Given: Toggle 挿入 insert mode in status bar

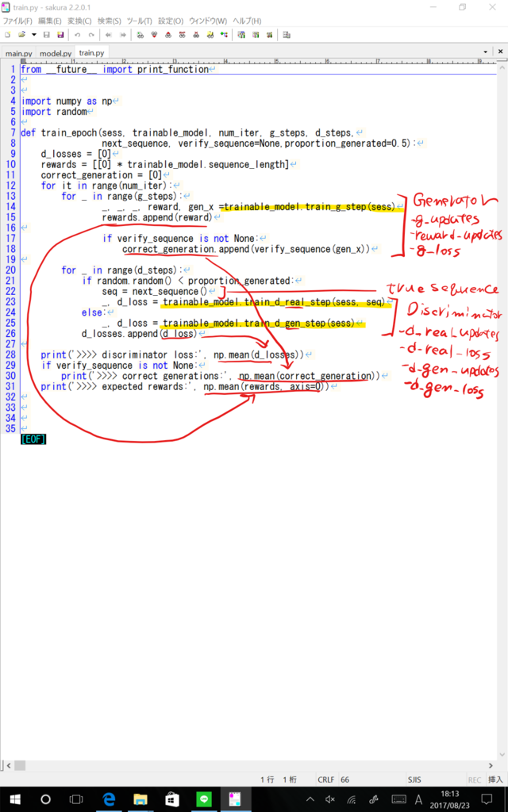Looking at the screenshot, I should click(495, 779).
